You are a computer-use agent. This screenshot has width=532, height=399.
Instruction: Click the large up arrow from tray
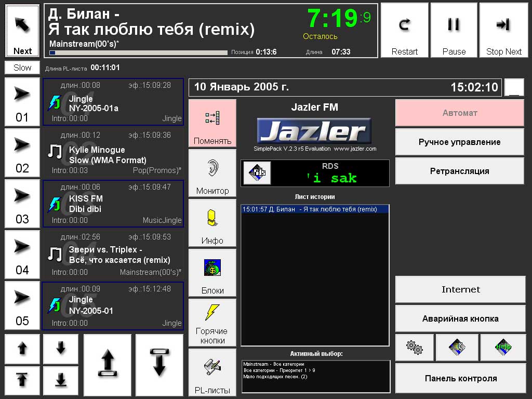tap(108, 365)
